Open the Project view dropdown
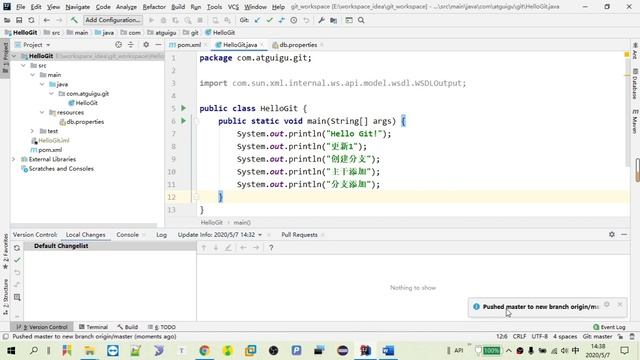 (33, 45)
